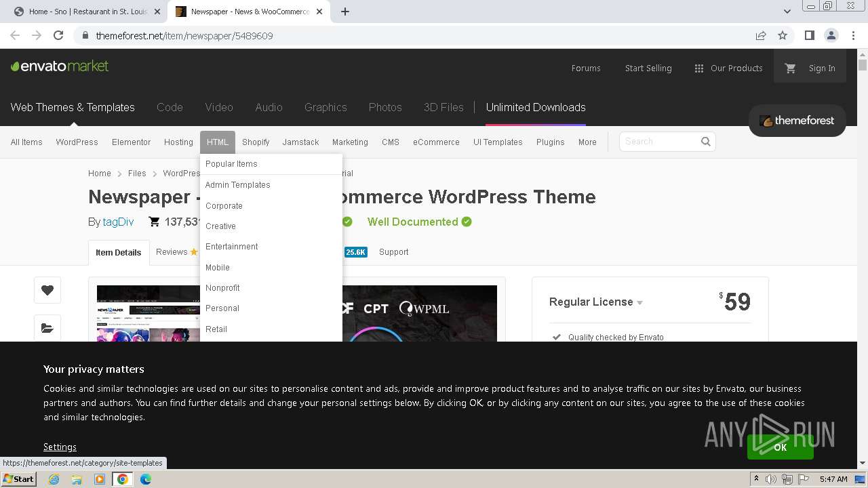This screenshot has width=868, height=488.
Task: Click the action center flag icon
Action: tap(802, 479)
